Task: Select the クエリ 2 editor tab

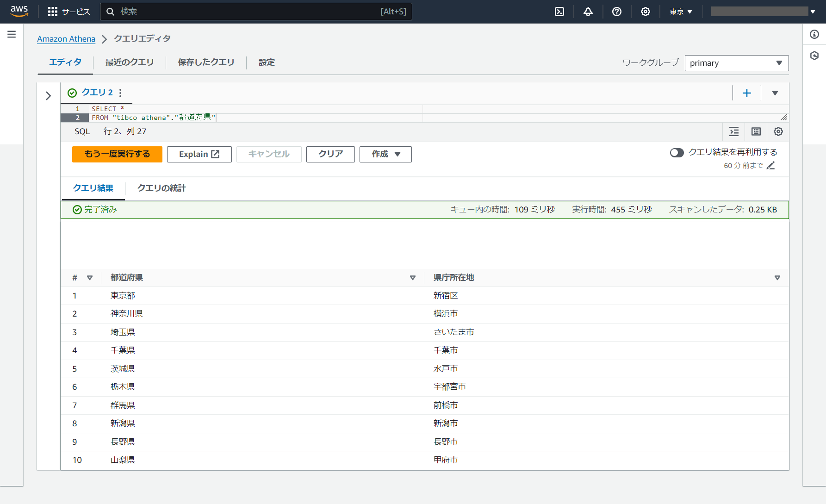Action: [x=97, y=93]
